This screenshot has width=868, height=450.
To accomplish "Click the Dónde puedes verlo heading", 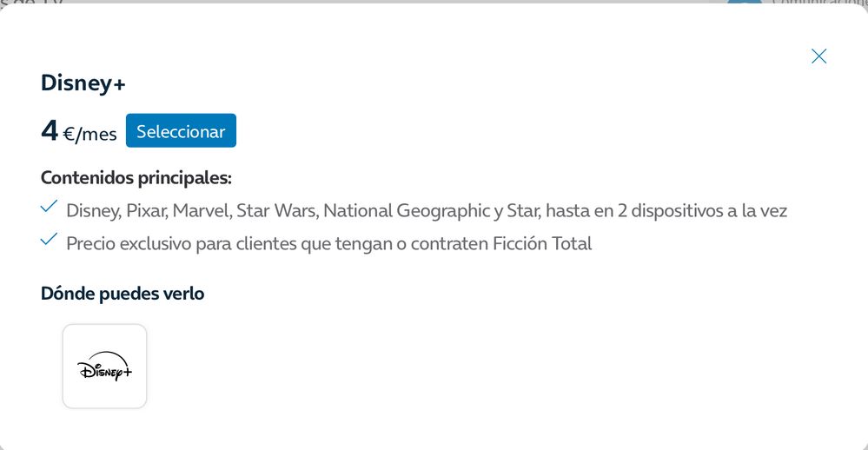I will (x=123, y=294).
